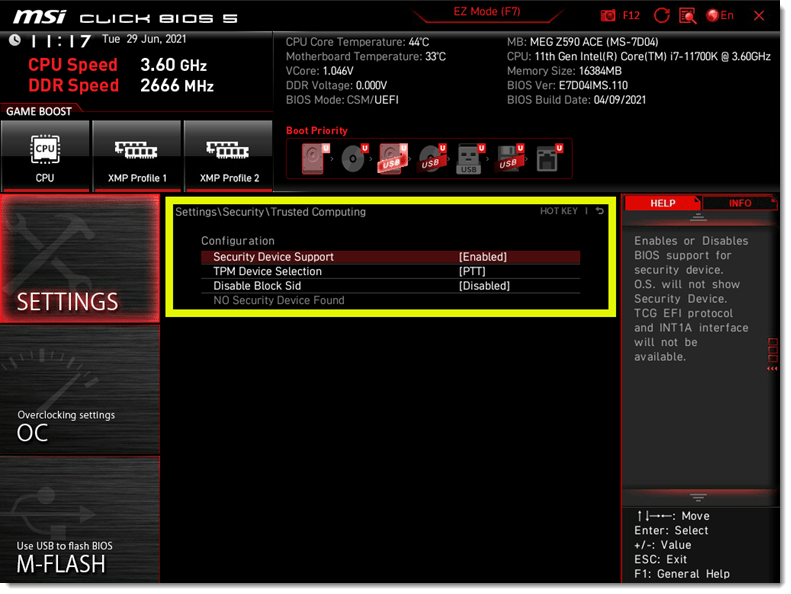Image resolution: width=791 pixels, height=594 pixels.
Task: Select the USB floppy boot device icon
Action: click(x=510, y=159)
